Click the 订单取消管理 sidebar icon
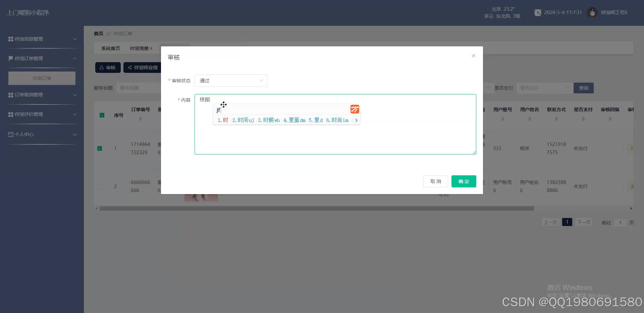Image resolution: width=644 pixels, height=313 pixels. pos(10,95)
